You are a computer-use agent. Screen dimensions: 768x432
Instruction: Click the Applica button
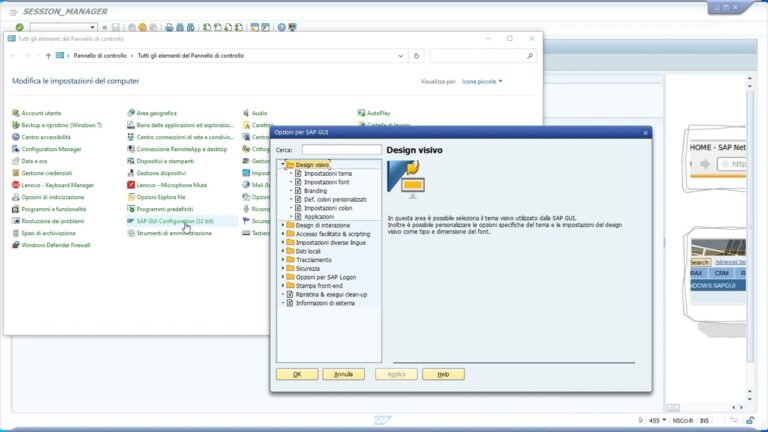coord(396,374)
